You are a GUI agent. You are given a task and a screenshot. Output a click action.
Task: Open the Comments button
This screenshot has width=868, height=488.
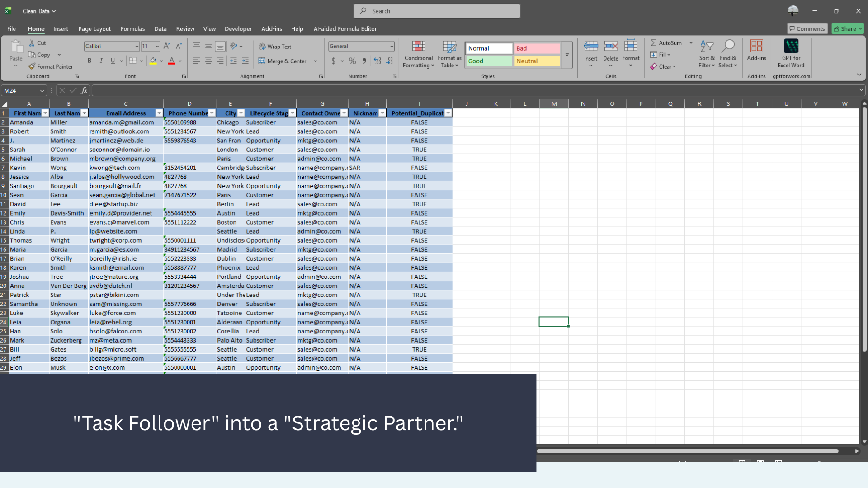point(807,29)
